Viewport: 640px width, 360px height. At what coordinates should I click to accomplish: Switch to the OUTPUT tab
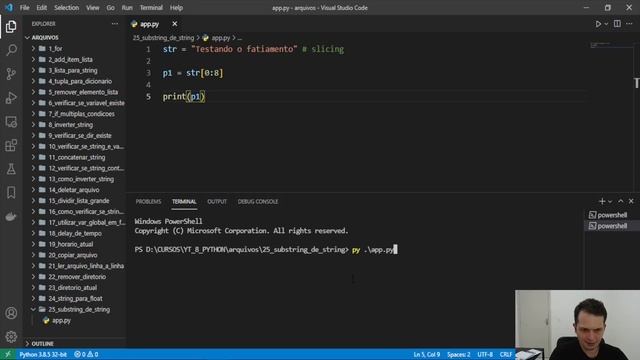[x=217, y=202]
